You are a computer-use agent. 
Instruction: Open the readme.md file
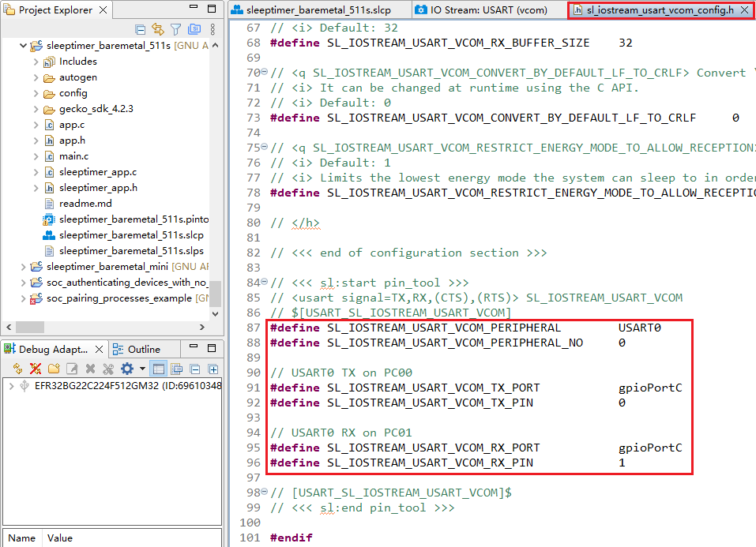tap(87, 203)
